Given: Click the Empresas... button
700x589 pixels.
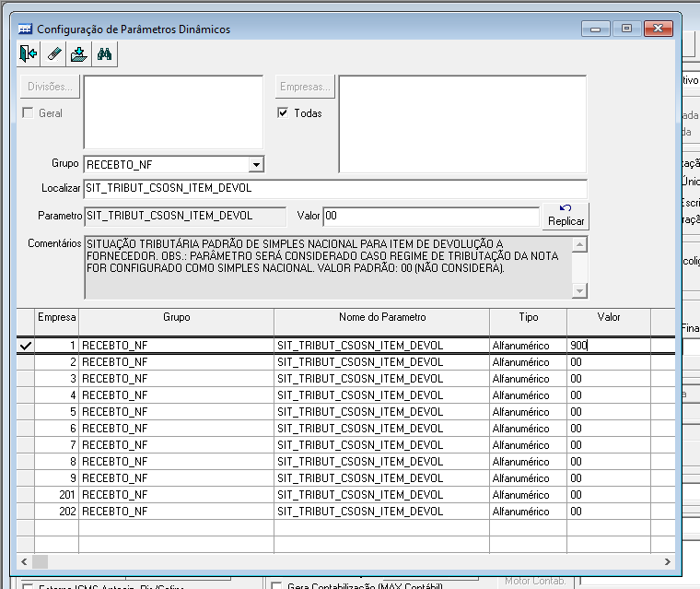Looking at the screenshot, I should [305, 87].
